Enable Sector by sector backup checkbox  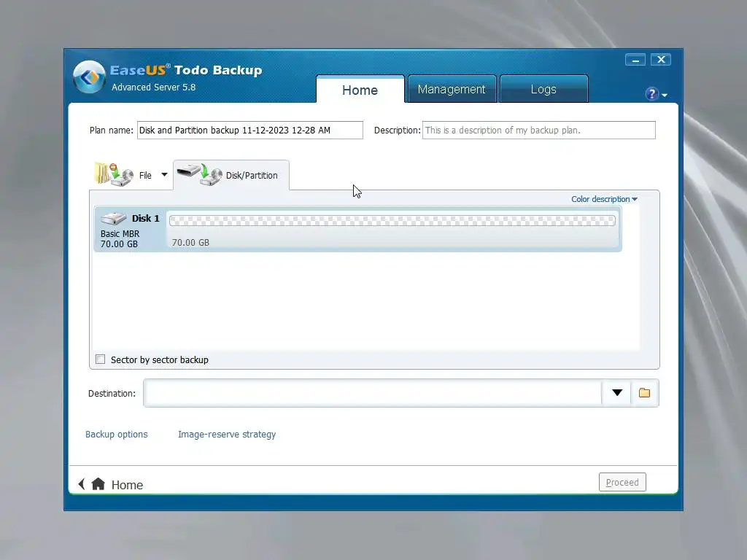(x=100, y=359)
